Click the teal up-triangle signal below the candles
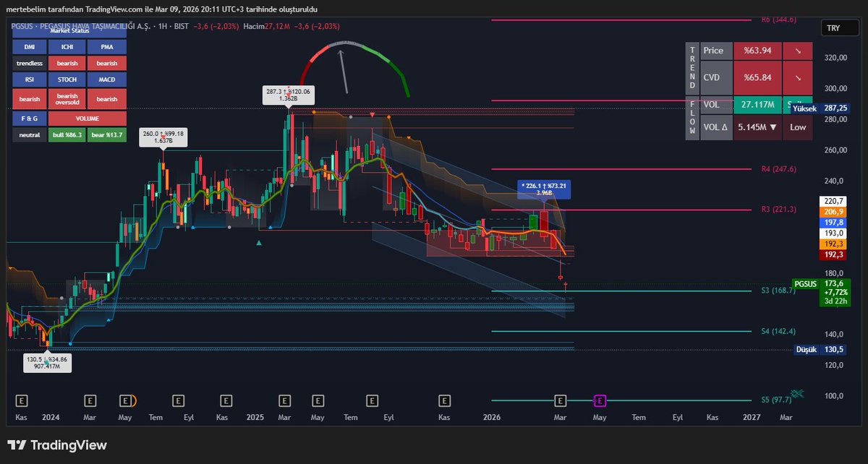This screenshot has height=464, width=868. point(259,244)
